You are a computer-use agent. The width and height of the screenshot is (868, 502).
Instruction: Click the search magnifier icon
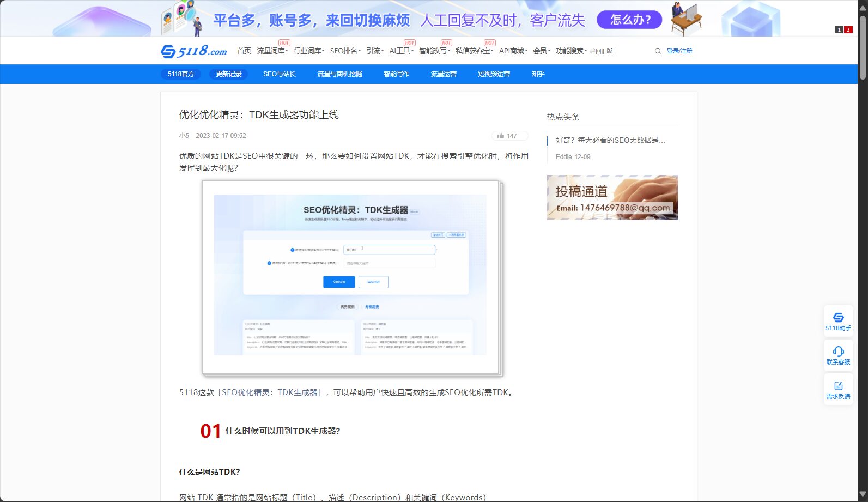tap(658, 51)
